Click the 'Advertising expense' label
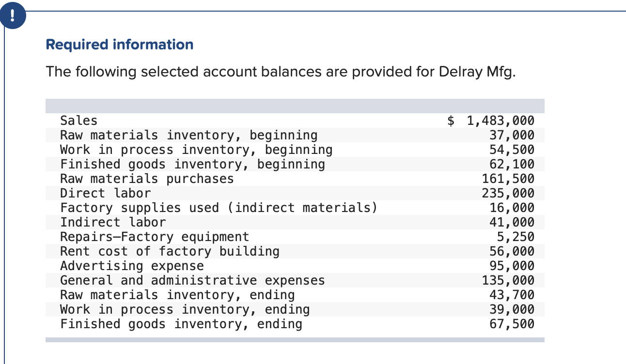 pyautogui.click(x=132, y=266)
